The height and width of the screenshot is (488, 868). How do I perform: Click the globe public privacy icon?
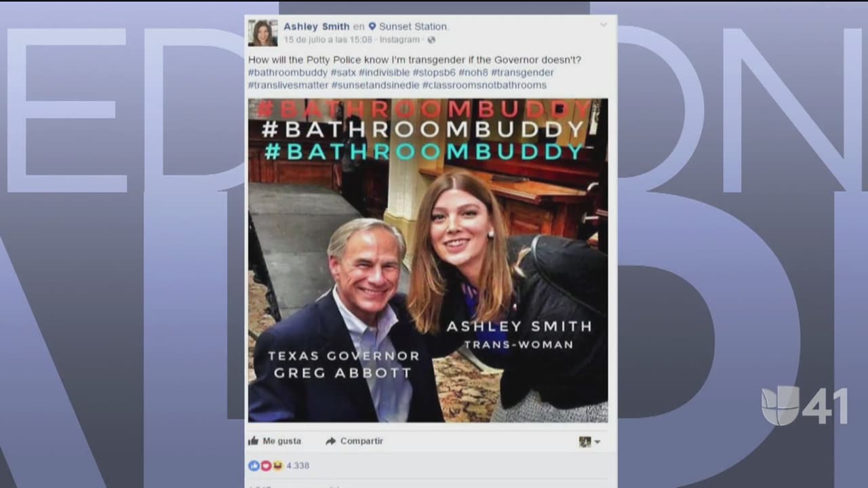point(431,40)
